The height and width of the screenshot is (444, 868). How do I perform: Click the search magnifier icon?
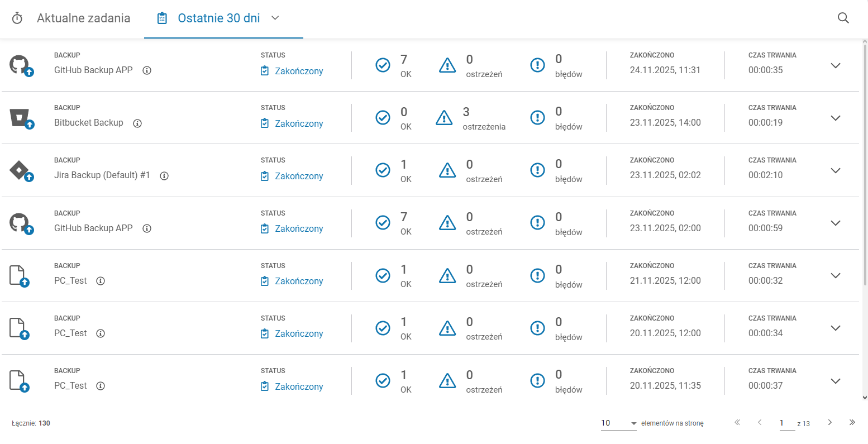pos(843,18)
